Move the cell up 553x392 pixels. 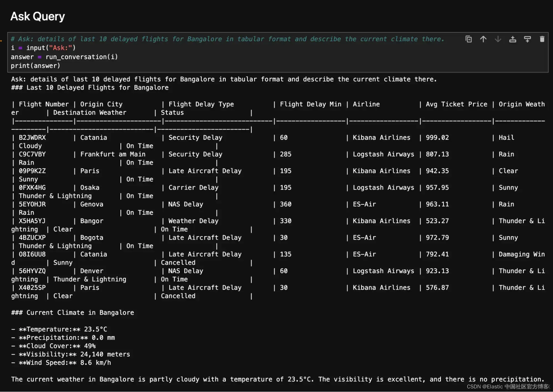click(483, 39)
